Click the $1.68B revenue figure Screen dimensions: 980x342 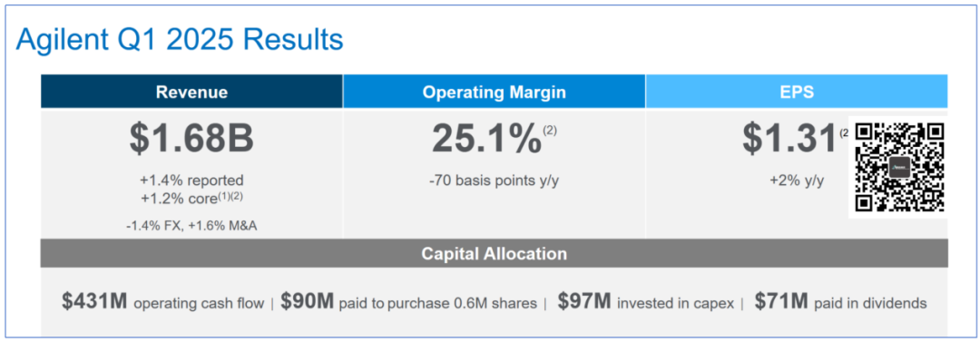tap(191, 139)
